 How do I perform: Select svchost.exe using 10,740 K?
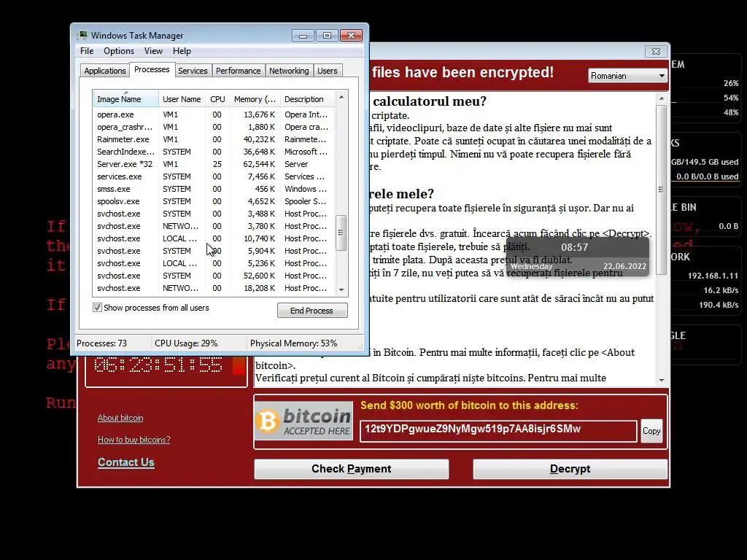click(214, 238)
